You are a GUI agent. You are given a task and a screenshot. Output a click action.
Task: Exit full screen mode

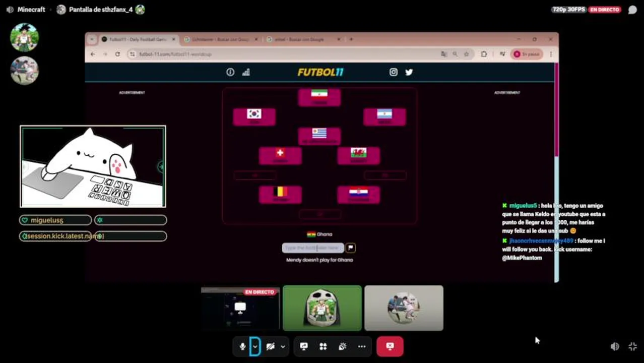click(633, 346)
